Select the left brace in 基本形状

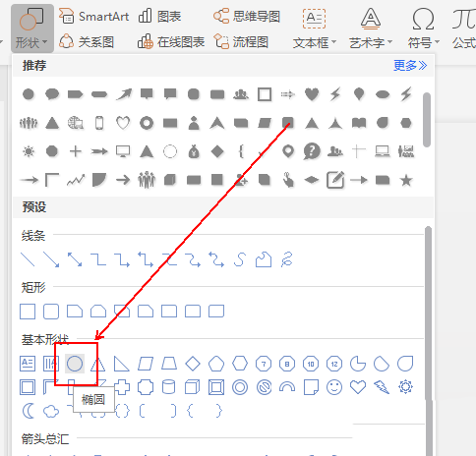pos(190,411)
